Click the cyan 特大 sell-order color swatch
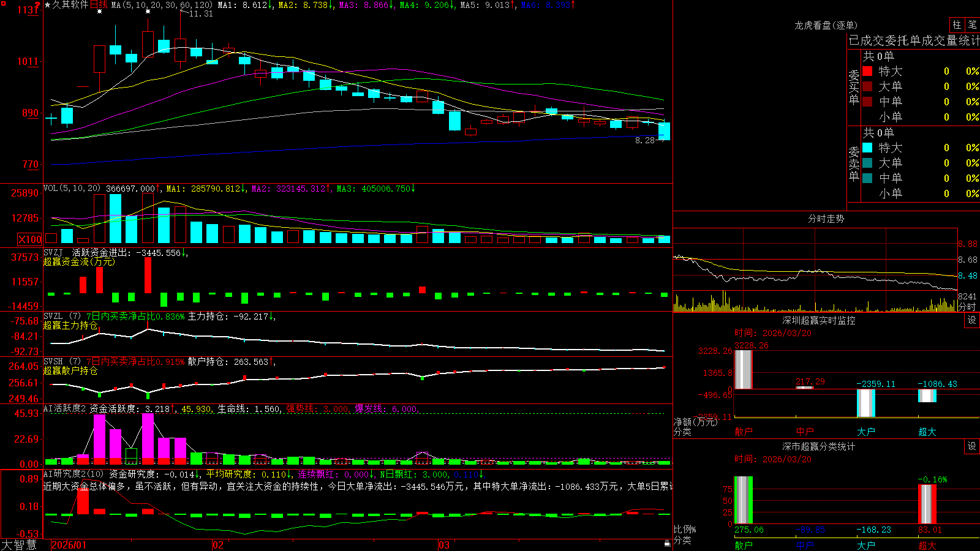This screenshot has width=980, height=551. [867, 148]
